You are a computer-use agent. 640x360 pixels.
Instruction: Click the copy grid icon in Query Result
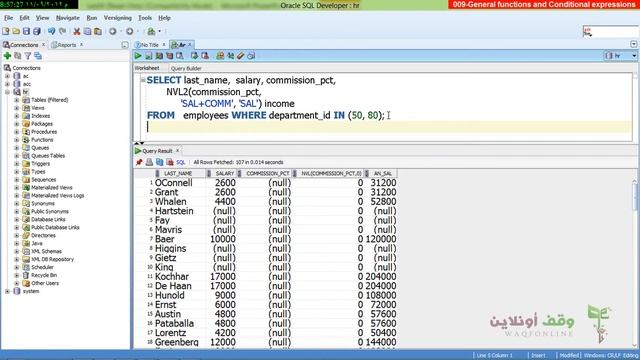(x=160, y=162)
